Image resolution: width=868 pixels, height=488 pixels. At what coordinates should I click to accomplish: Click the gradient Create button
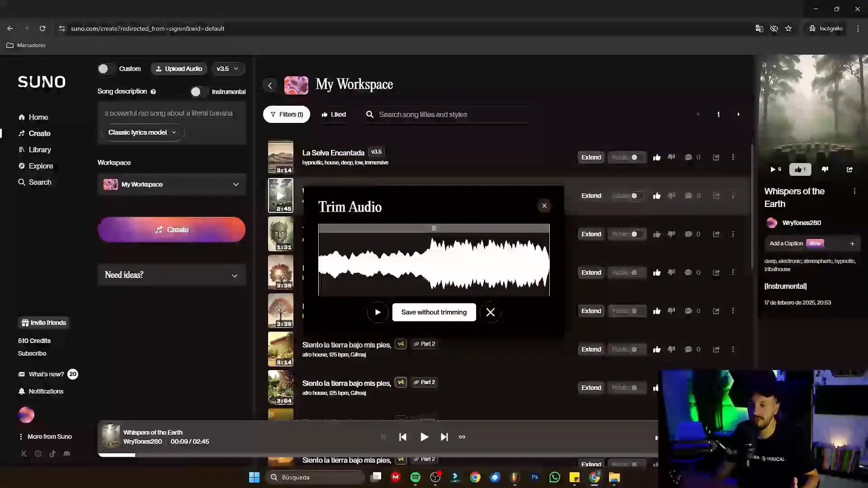[x=172, y=230]
